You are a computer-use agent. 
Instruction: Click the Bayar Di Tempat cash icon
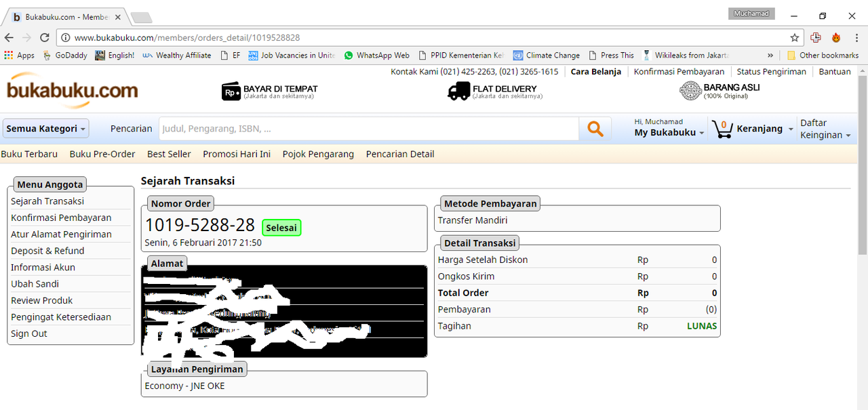pos(231,91)
